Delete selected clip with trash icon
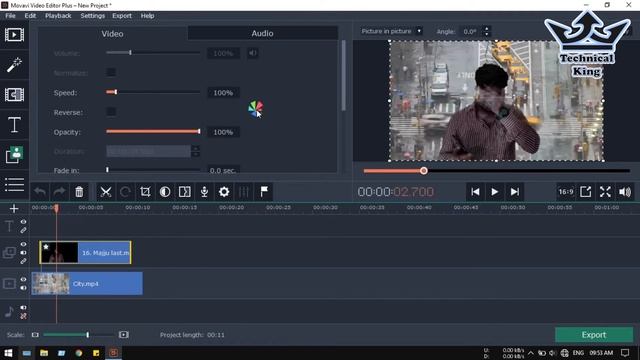This screenshot has height=360, width=640. (x=79, y=191)
